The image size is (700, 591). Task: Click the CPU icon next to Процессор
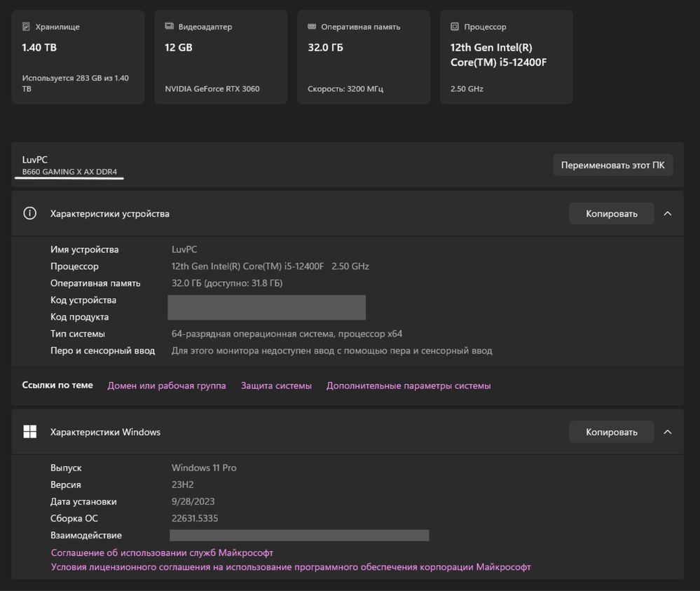pos(455,27)
